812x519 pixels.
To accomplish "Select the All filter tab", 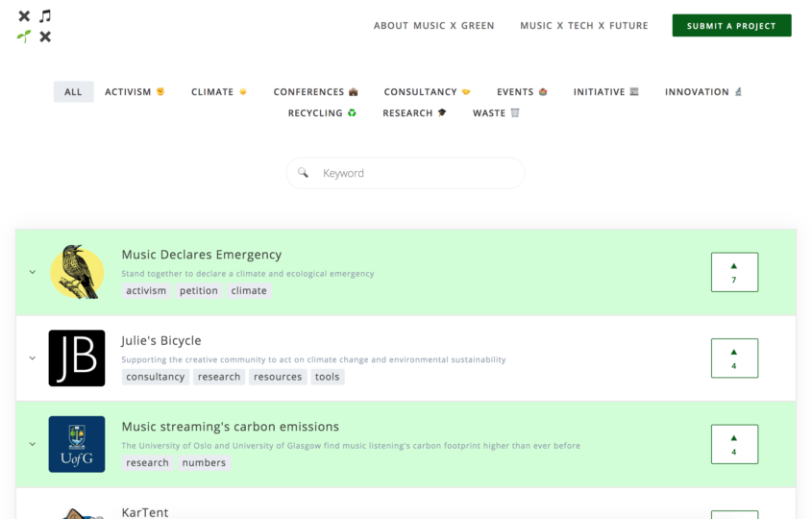I will pos(73,91).
